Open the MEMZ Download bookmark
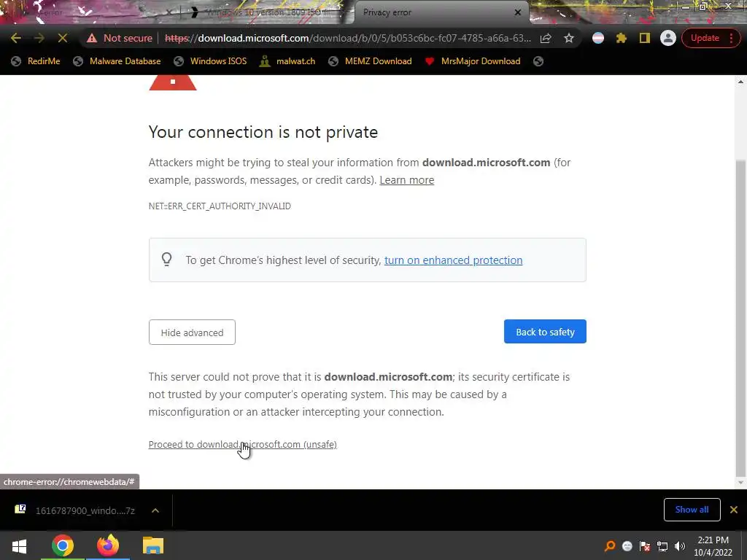This screenshot has height=560, width=747. 370,61
